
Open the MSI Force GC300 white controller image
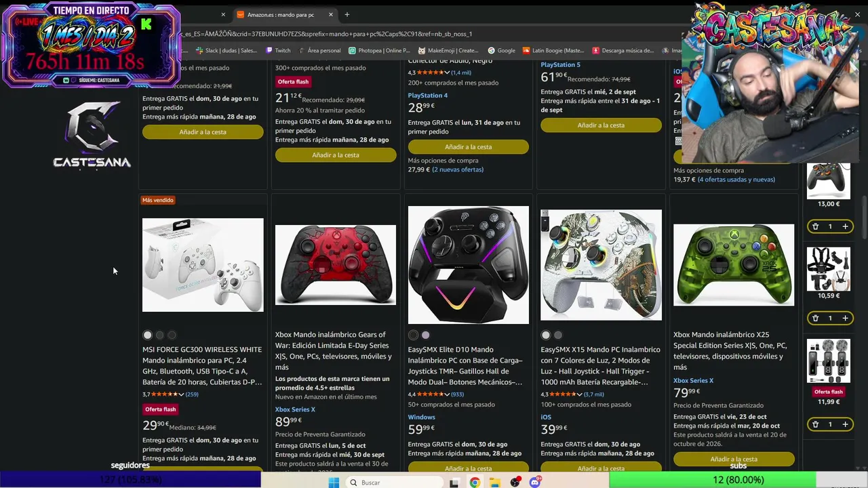click(203, 265)
